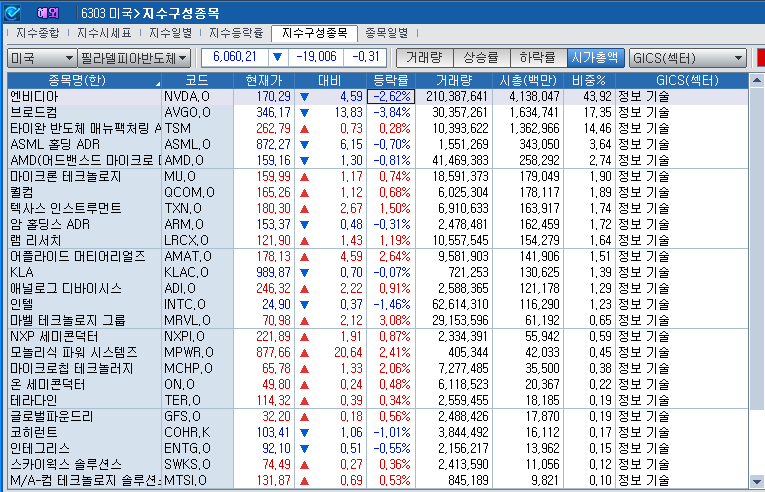Select the 시가총액 sort button

pyautogui.click(x=595, y=57)
